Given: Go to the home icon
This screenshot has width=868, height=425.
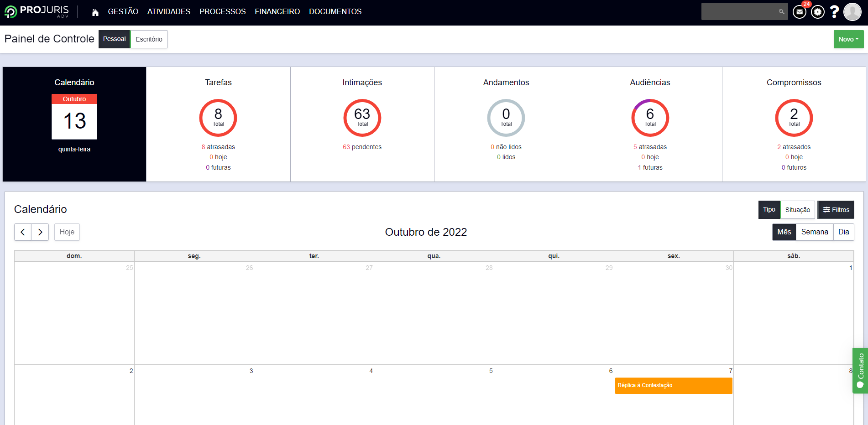Looking at the screenshot, I should 95,12.
